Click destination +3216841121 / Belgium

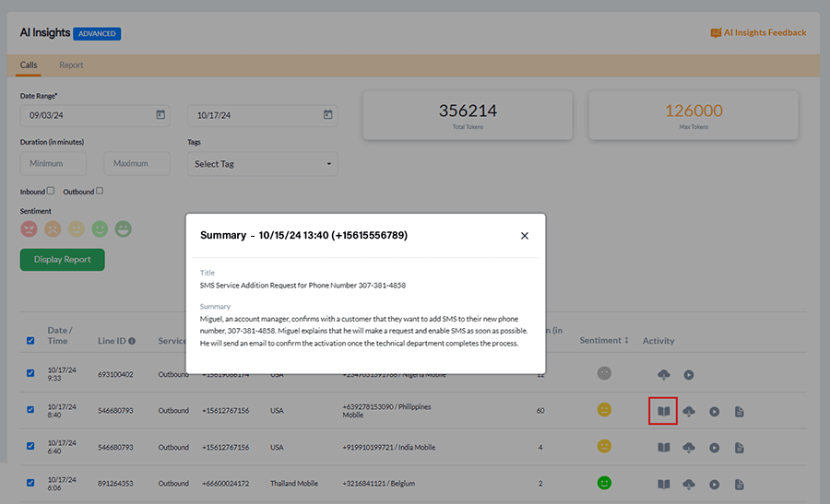coord(379,484)
